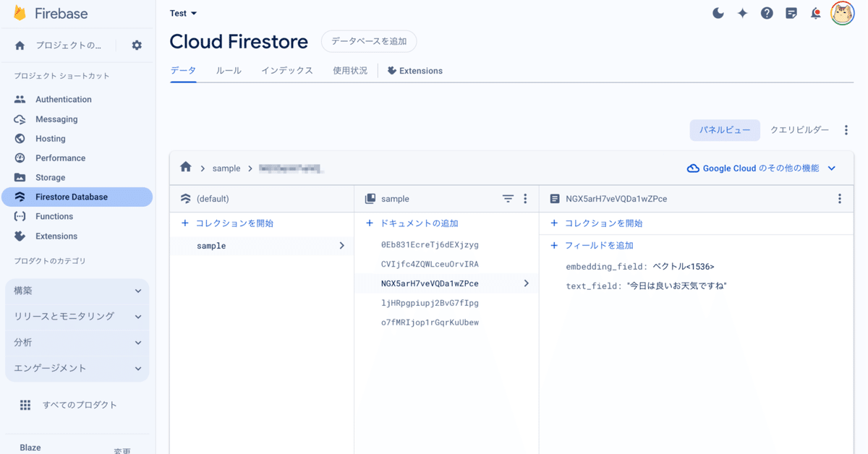The width and height of the screenshot is (868, 454).
Task: Open Storage in the sidebar
Action: [51, 178]
